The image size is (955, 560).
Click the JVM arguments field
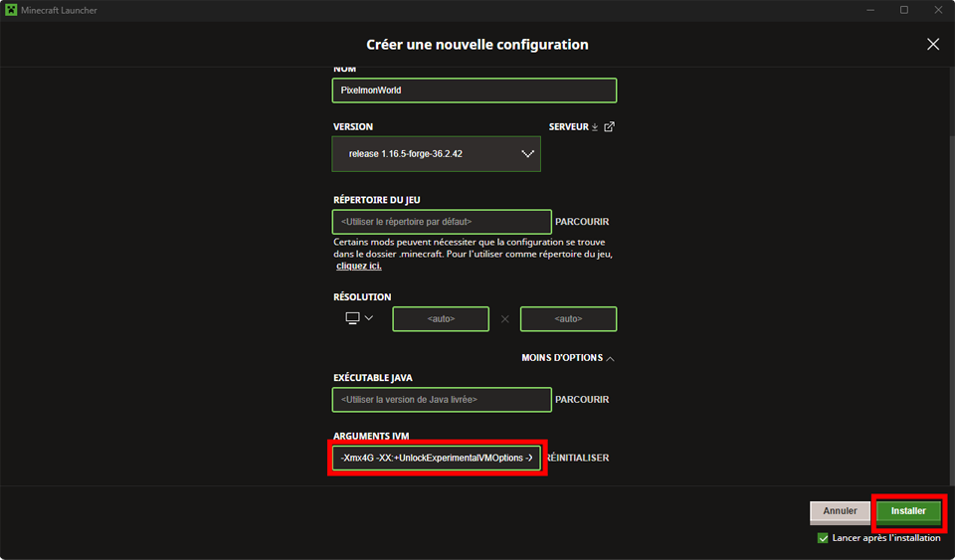click(436, 458)
